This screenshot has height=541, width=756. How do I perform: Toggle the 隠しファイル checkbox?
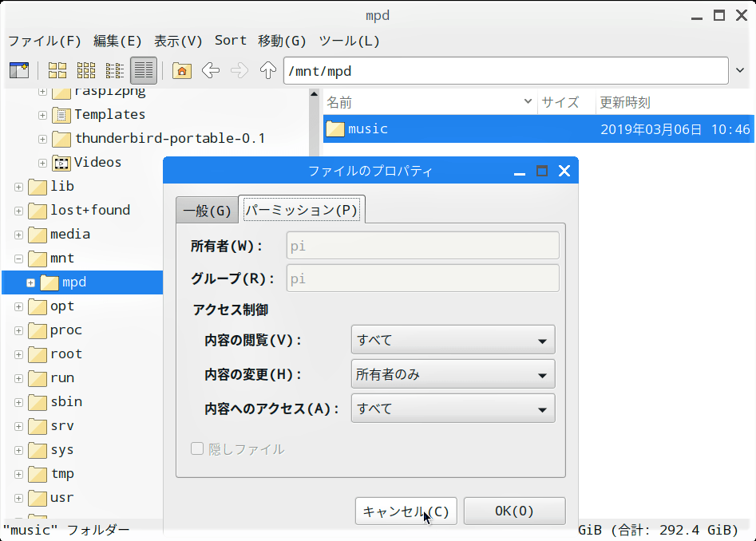[x=196, y=449]
